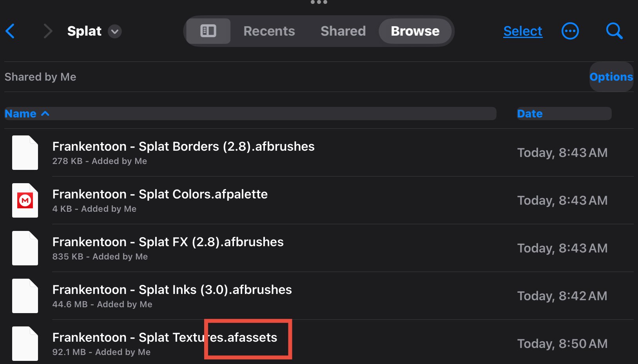Switch to the Recents tab
Viewport: 638px width, 364px height.
[x=269, y=31]
